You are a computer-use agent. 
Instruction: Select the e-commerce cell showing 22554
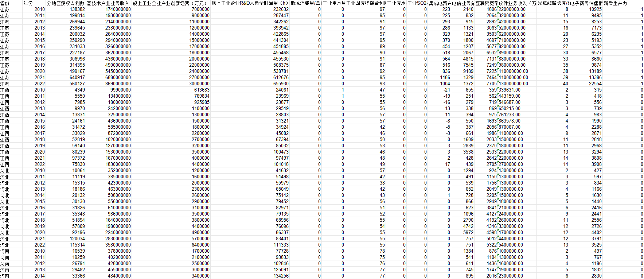[595, 84]
